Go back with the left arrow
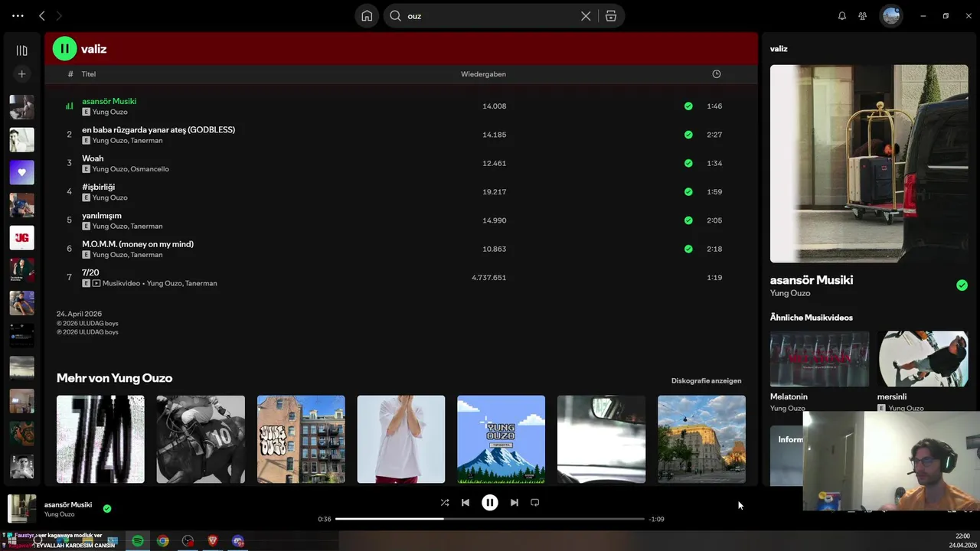This screenshot has width=980, height=551. (42, 15)
